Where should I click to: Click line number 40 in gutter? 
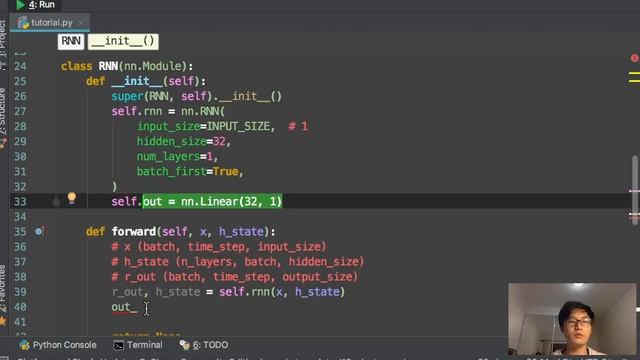pyautogui.click(x=20, y=307)
